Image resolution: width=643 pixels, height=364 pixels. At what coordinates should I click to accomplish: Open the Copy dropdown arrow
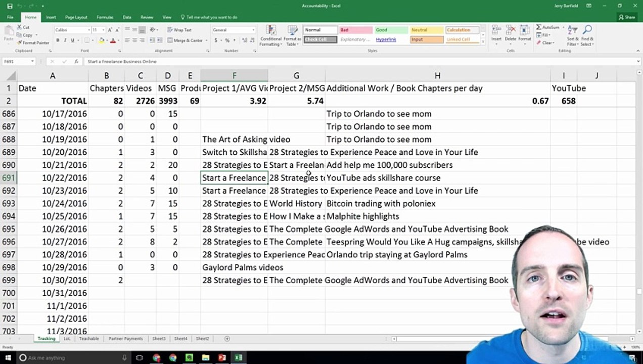coord(36,35)
